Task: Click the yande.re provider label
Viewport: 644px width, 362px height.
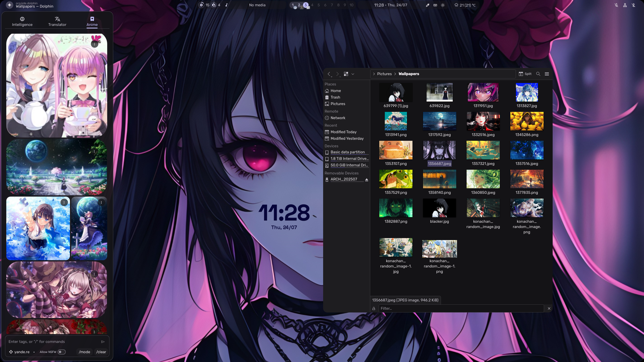Action: click(x=19, y=352)
